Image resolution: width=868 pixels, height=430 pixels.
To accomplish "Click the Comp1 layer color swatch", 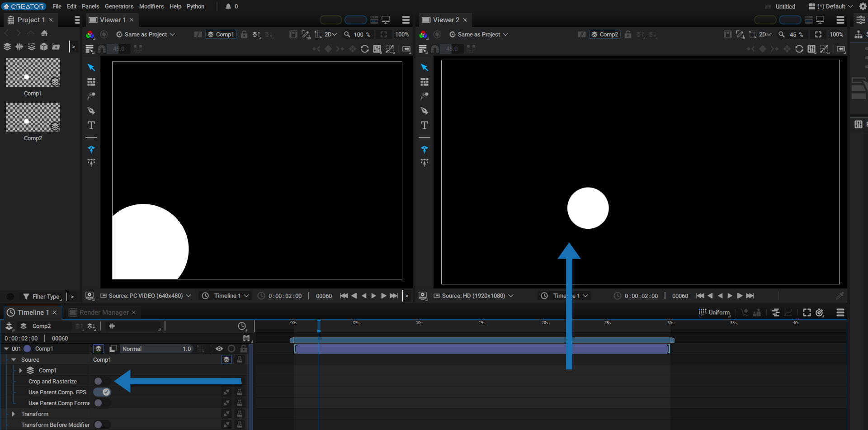I will (x=27, y=349).
